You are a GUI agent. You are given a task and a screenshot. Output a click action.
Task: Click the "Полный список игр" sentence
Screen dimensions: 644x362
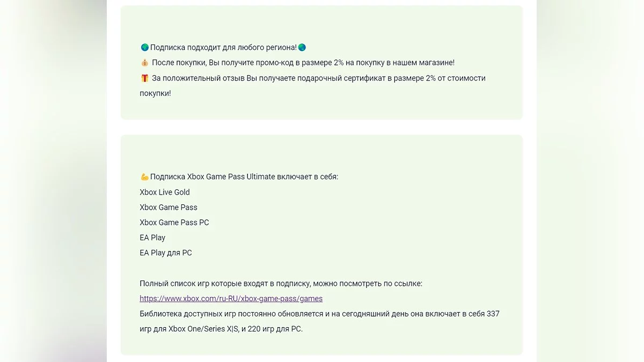click(x=281, y=284)
